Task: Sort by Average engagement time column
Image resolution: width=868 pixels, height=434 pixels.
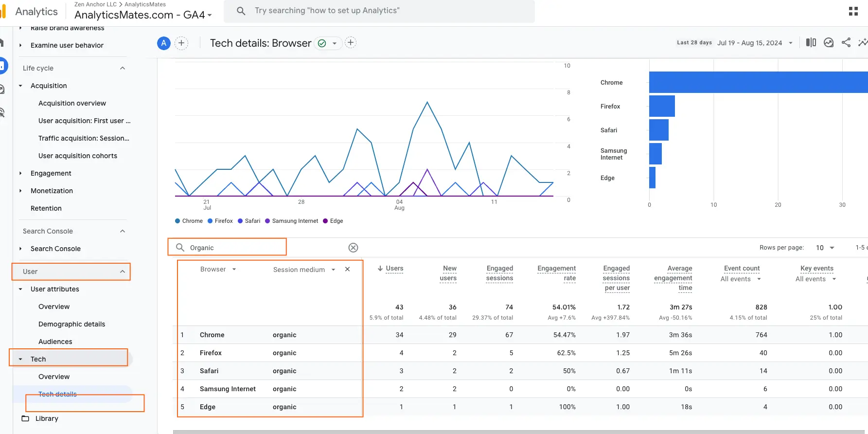Action: (673, 278)
